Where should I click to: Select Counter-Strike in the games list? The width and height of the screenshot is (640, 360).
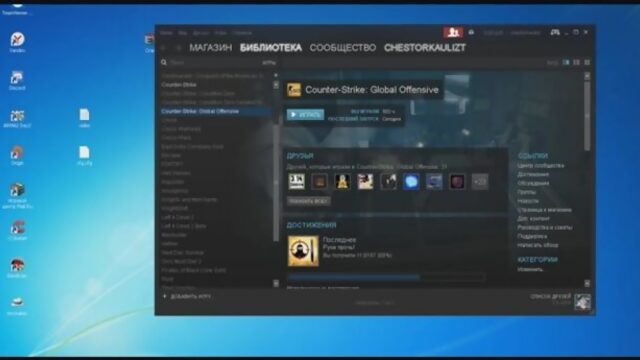pyautogui.click(x=179, y=84)
